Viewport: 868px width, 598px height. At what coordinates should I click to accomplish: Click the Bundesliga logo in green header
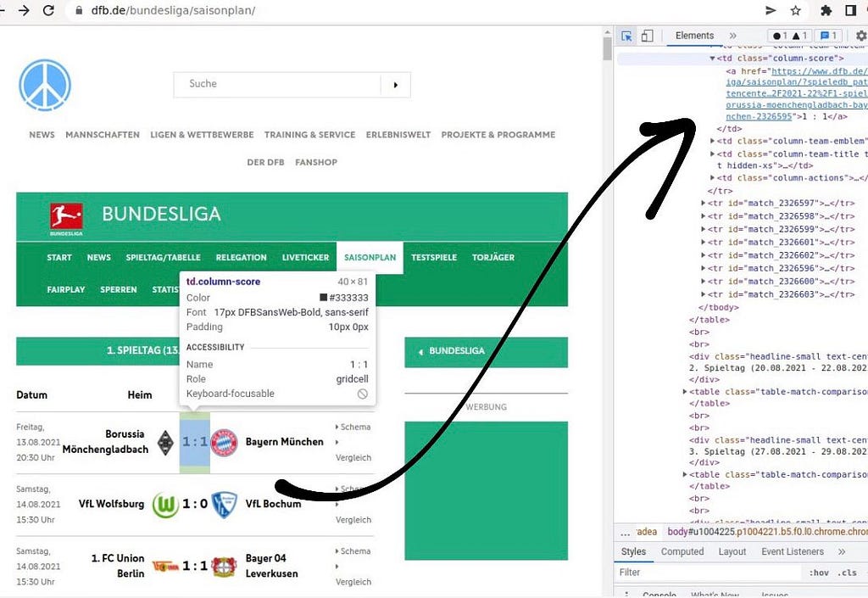66,218
